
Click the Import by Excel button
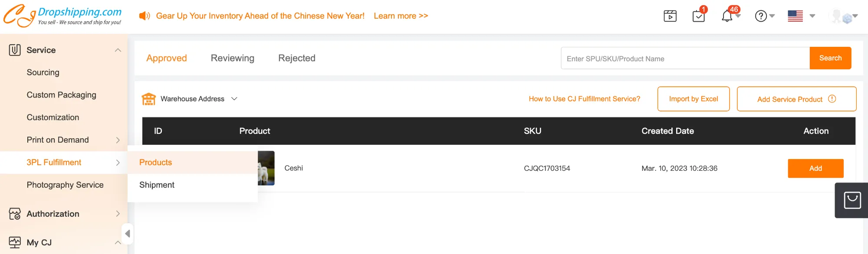(693, 99)
